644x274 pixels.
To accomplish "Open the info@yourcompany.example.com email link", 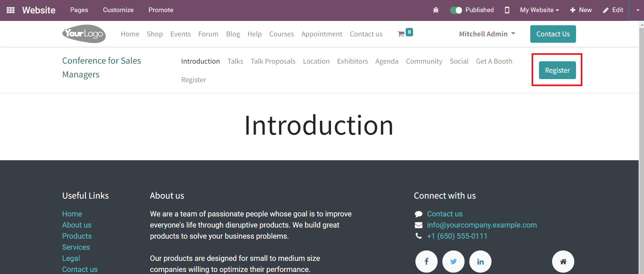I will 482,225.
